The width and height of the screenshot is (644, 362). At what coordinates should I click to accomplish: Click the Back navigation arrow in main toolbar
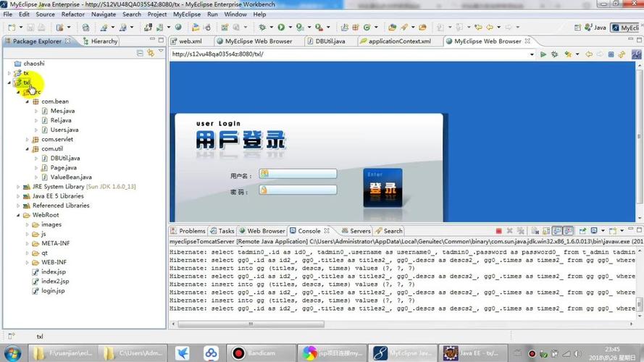tap(490, 28)
